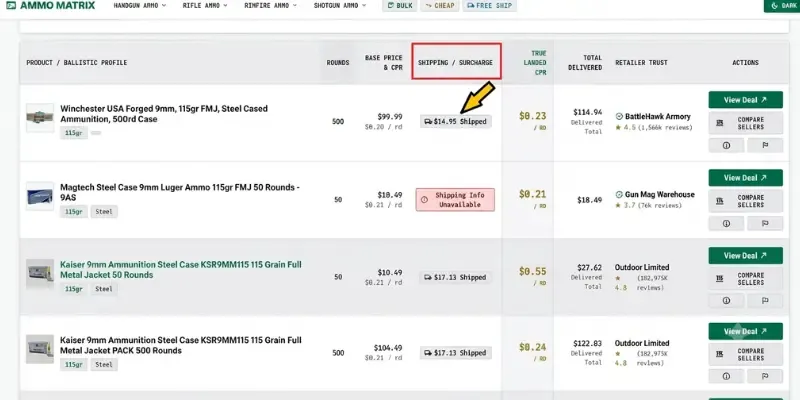
Task: Click $114.94 delivered total value
Action: (x=587, y=112)
